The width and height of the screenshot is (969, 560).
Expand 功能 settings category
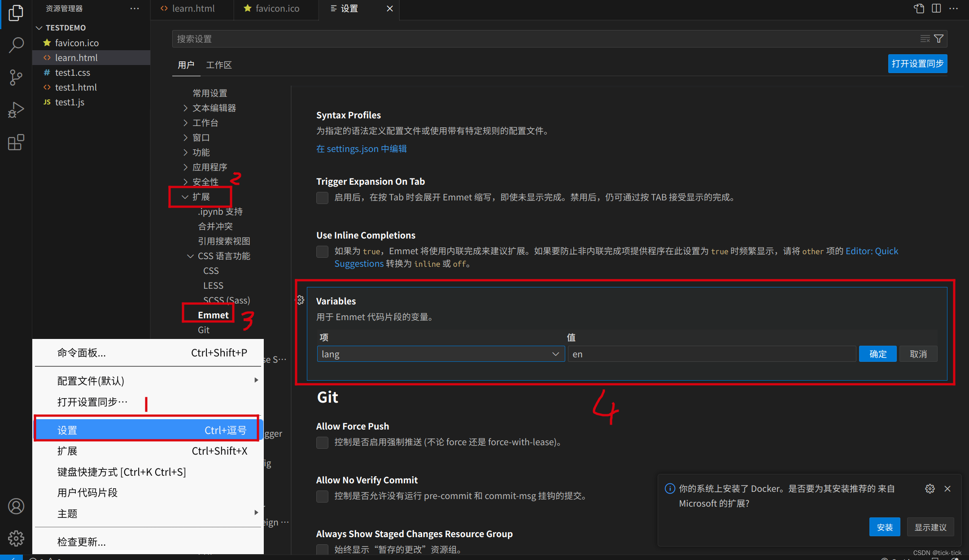coord(185,152)
